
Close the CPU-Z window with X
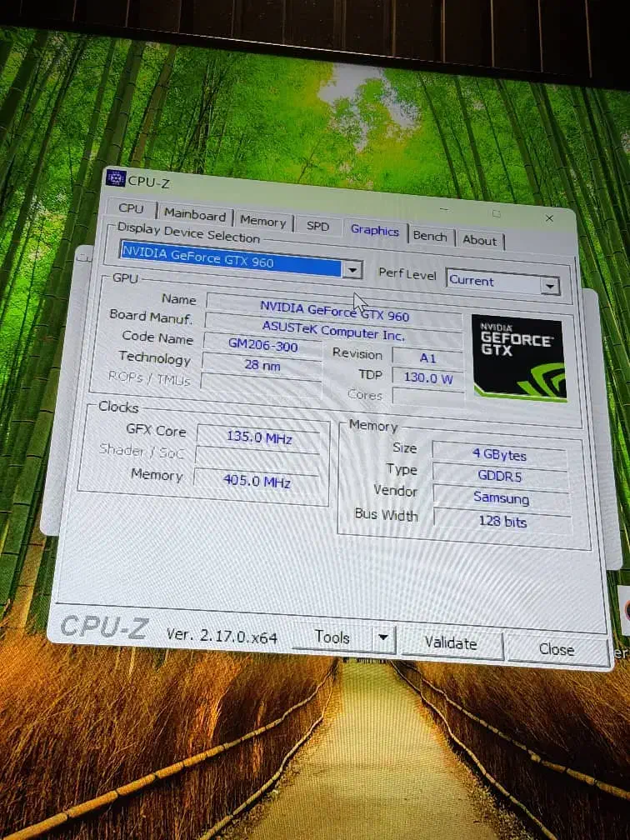pyautogui.click(x=549, y=218)
